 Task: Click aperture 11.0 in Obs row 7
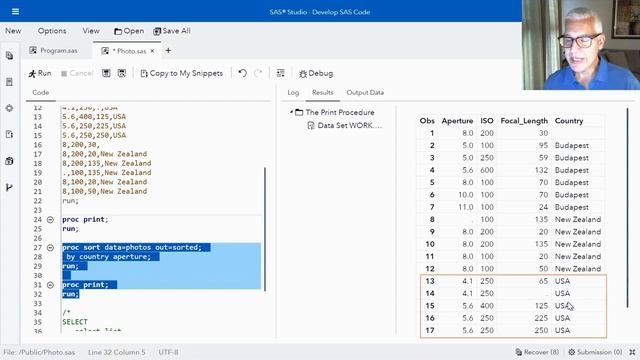466,207
